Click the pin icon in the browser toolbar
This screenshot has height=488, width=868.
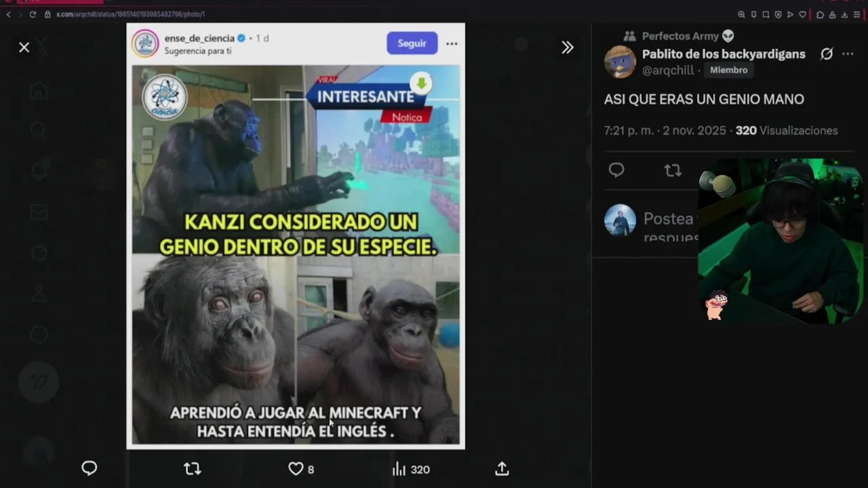click(x=753, y=14)
